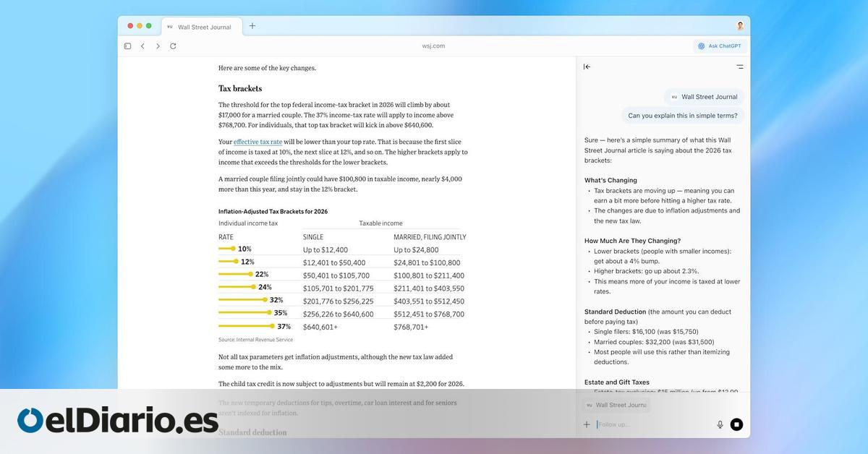Switch to the Wall Street Journal tab
Screen dimensions: 868x454
pyautogui.click(x=199, y=27)
